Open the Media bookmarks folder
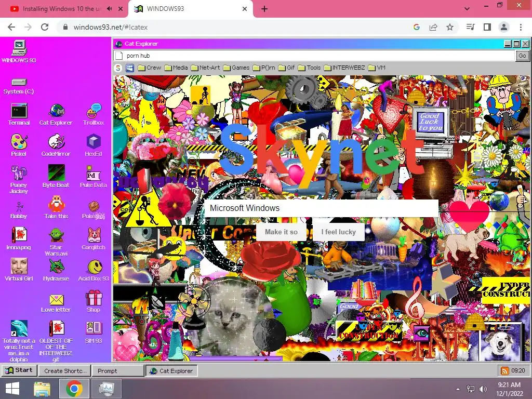The height and width of the screenshot is (399, 532). [176, 68]
